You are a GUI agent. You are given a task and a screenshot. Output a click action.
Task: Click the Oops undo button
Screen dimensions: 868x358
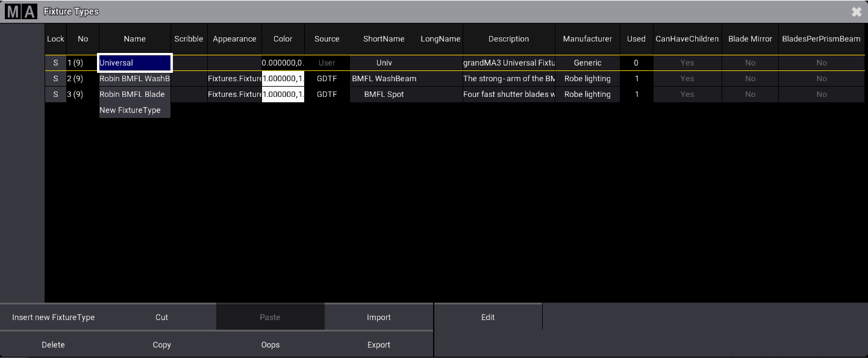(270, 345)
